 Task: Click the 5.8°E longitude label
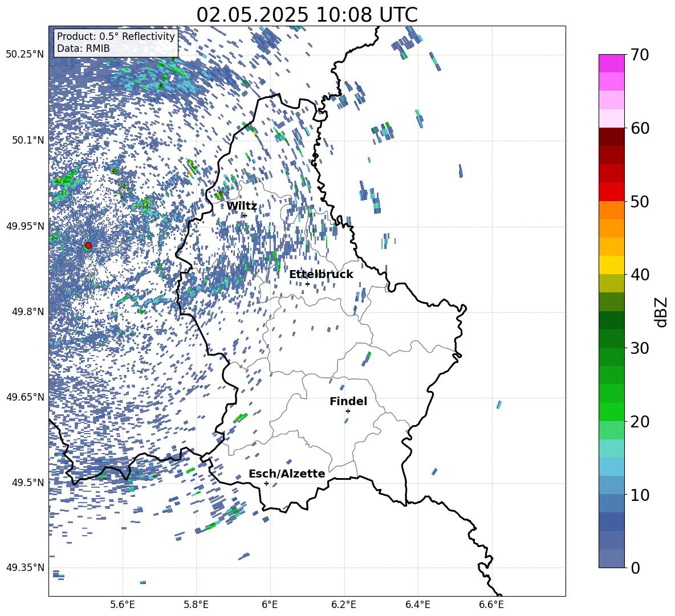click(196, 605)
